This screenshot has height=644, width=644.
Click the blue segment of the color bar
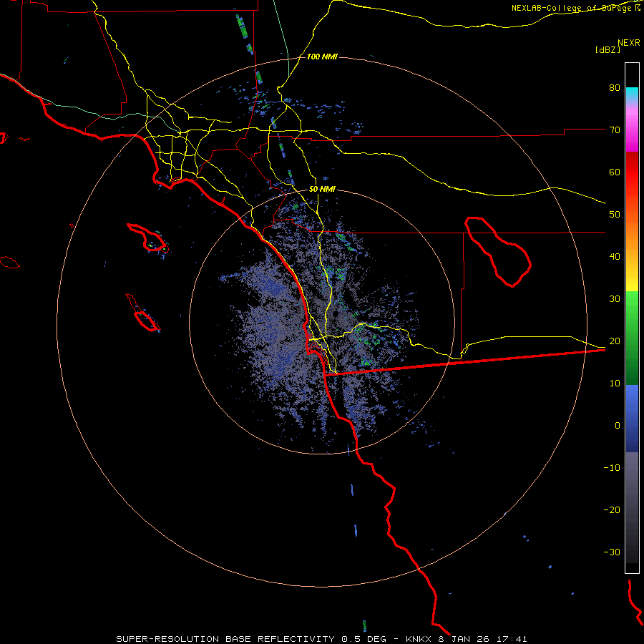click(632, 418)
